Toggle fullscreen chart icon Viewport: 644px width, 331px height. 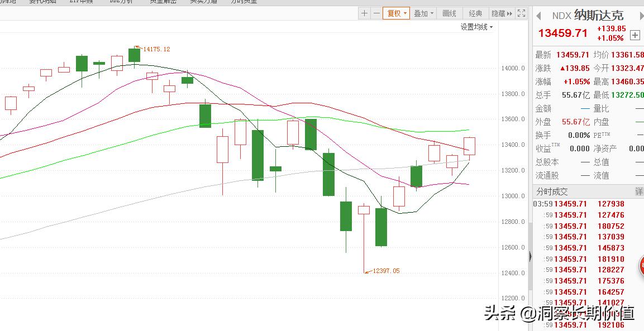point(521,13)
